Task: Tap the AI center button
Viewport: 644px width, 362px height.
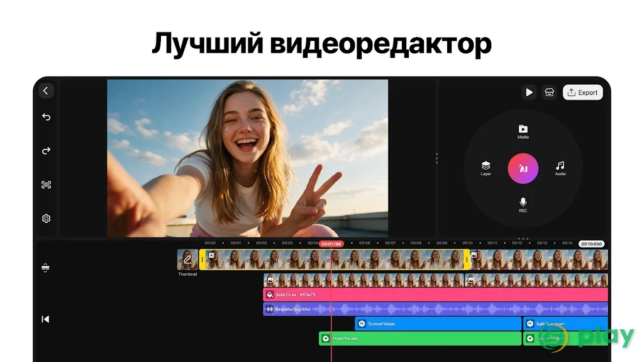Action: pos(523,168)
